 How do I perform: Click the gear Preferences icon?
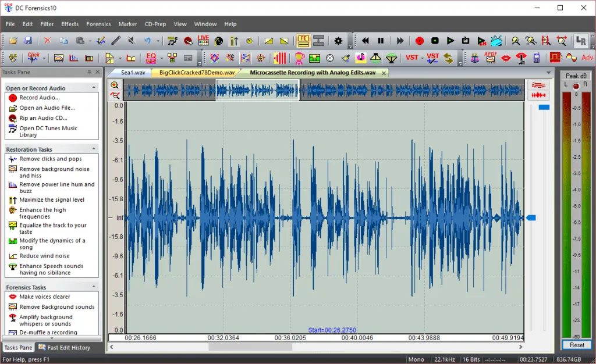(339, 41)
